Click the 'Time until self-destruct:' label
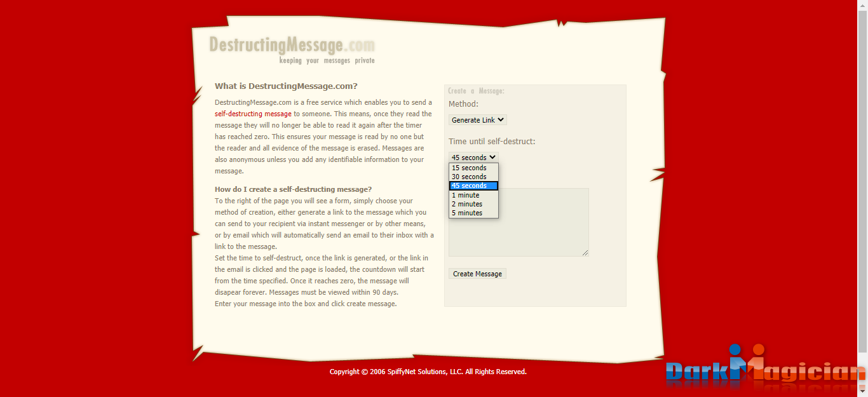The width and height of the screenshot is (868, 397). click(492, 141)
